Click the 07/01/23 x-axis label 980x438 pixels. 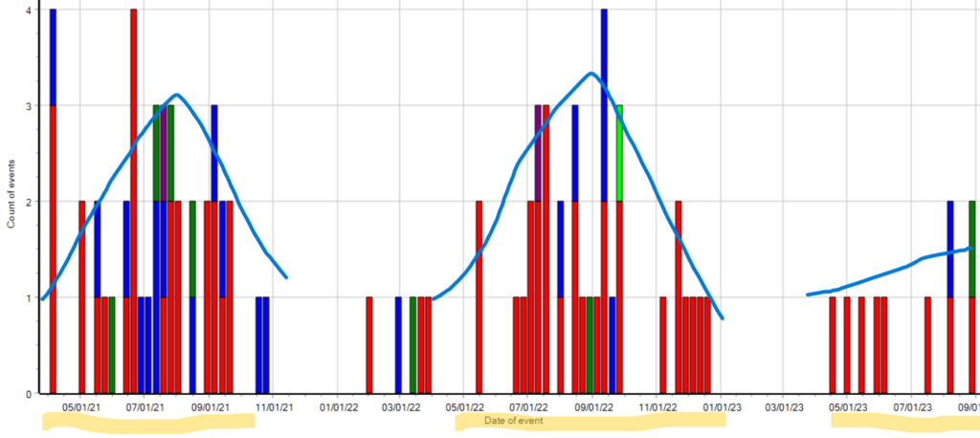(912, 407)
